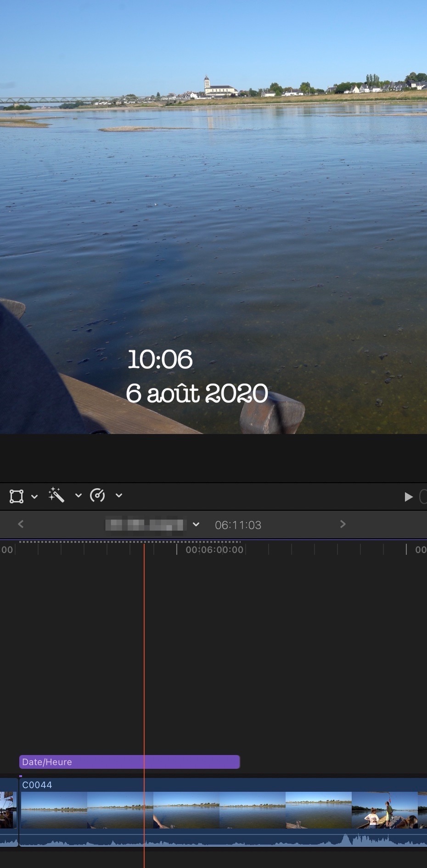Open the retime speed gauge tool
Image resolution: width=427 pixels, height=868 pixels.
coord(97,496)
